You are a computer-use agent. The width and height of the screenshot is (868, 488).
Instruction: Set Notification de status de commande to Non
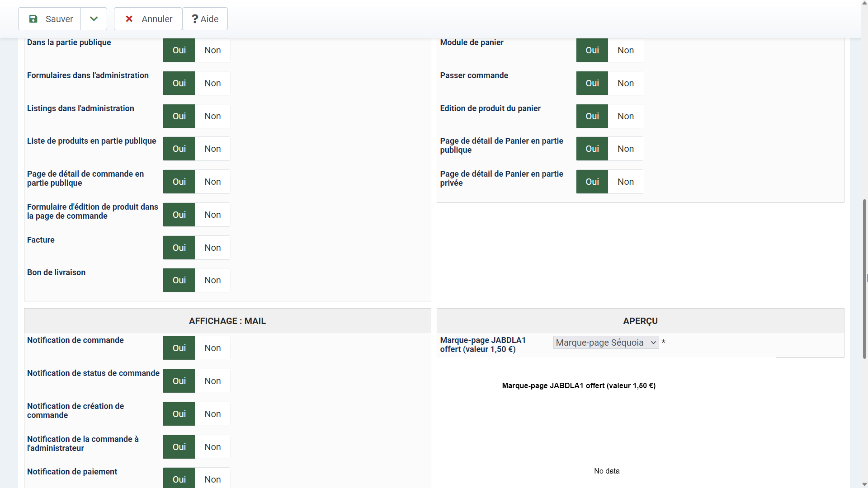(212, 381)
